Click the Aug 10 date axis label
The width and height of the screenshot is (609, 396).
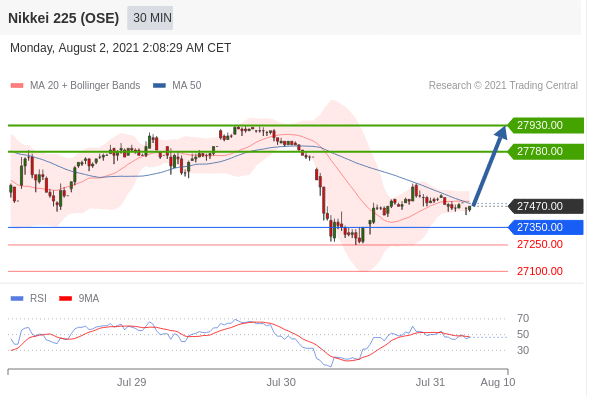click(x=498, y=382)
